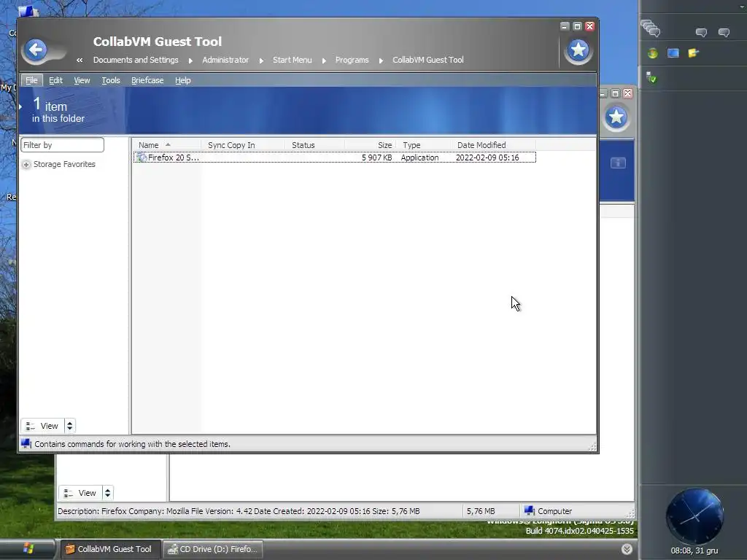
Task: Click the Storage Favorites label
Action: point(64,164)
